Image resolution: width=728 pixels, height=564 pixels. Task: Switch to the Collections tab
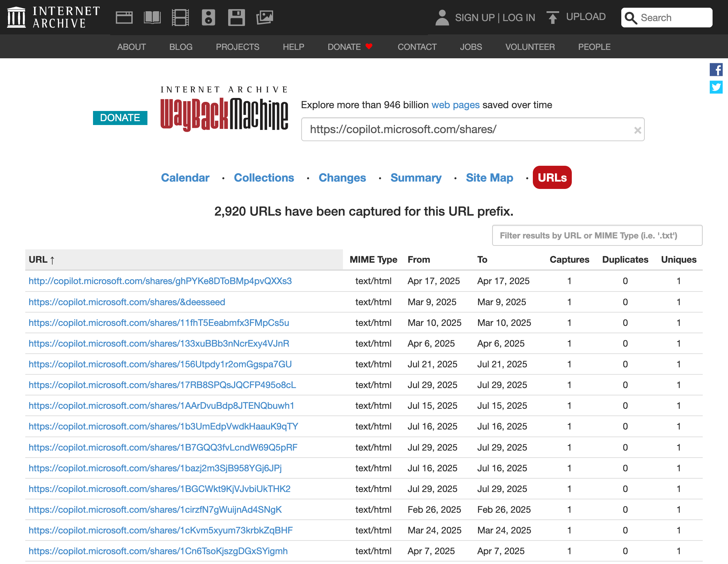coord(264,178)
